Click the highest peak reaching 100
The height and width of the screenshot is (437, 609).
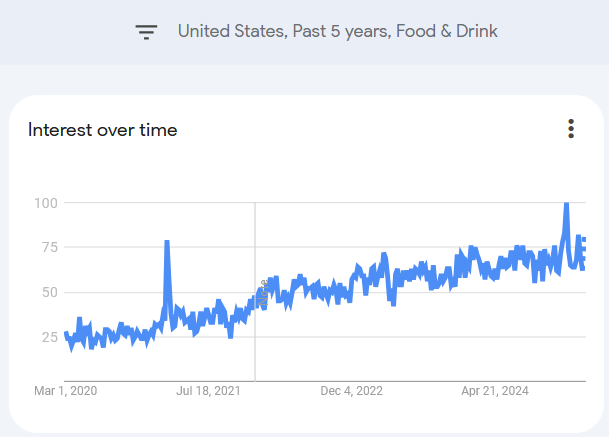pos(566,205)
